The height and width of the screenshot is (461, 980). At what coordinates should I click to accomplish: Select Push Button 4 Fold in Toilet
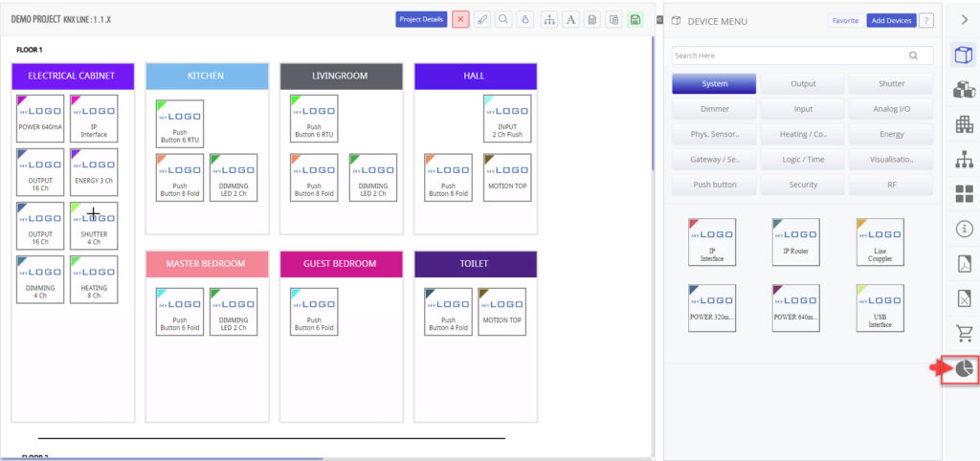tap(448, 312)
